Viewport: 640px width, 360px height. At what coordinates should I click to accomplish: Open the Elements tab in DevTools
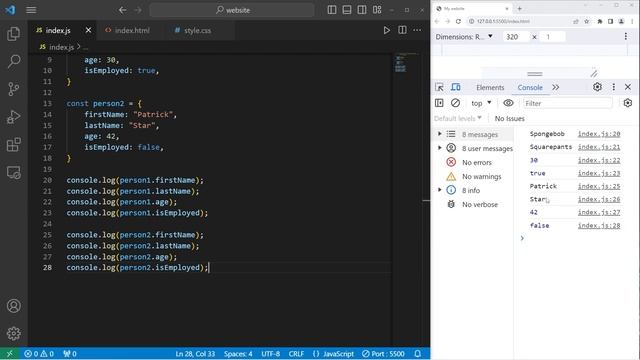(490, 87)
